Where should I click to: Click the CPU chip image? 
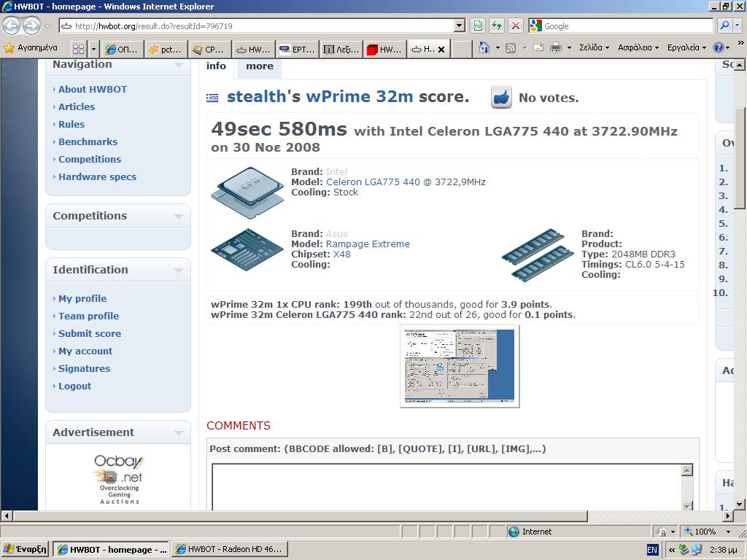pyautogui.click(x=247, y=192)
